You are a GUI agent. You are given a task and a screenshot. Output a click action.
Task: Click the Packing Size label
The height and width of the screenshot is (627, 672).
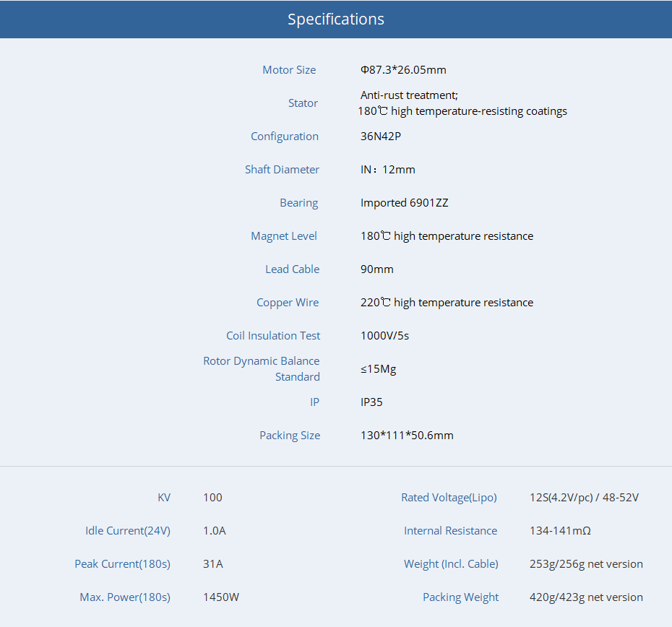click(290, 436)
